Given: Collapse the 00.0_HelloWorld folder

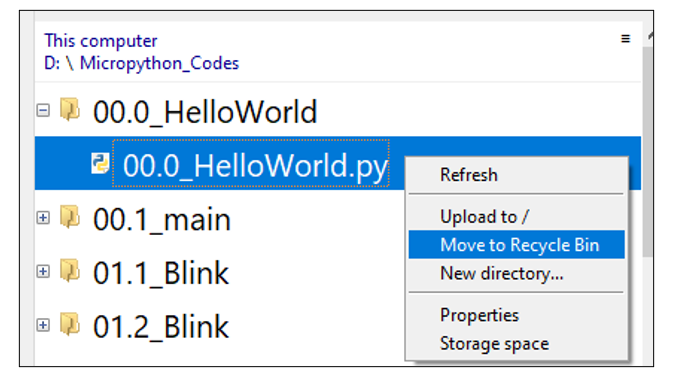Looking at the screenshot, I should [x=43, y=110].
